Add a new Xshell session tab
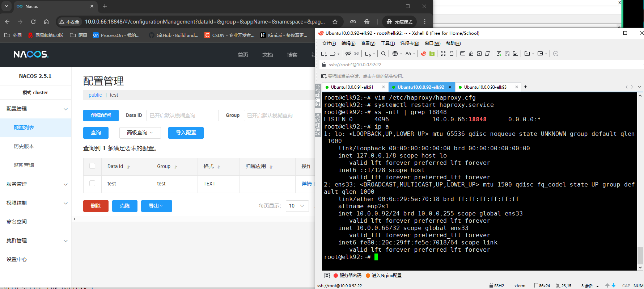Screen dimensions: 644x289 click(526, 87)
